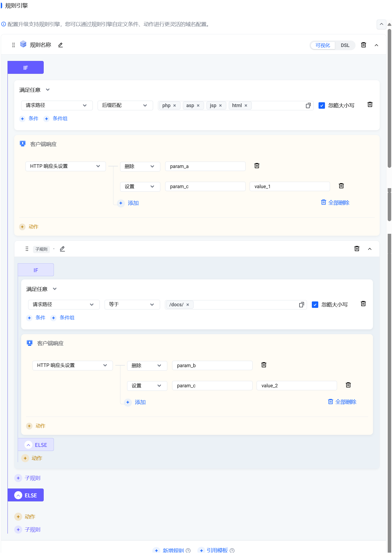Toggle 忽略大小写 for /docs/ path condition
This screenshot has height=554, width=392.
(315, 305)
